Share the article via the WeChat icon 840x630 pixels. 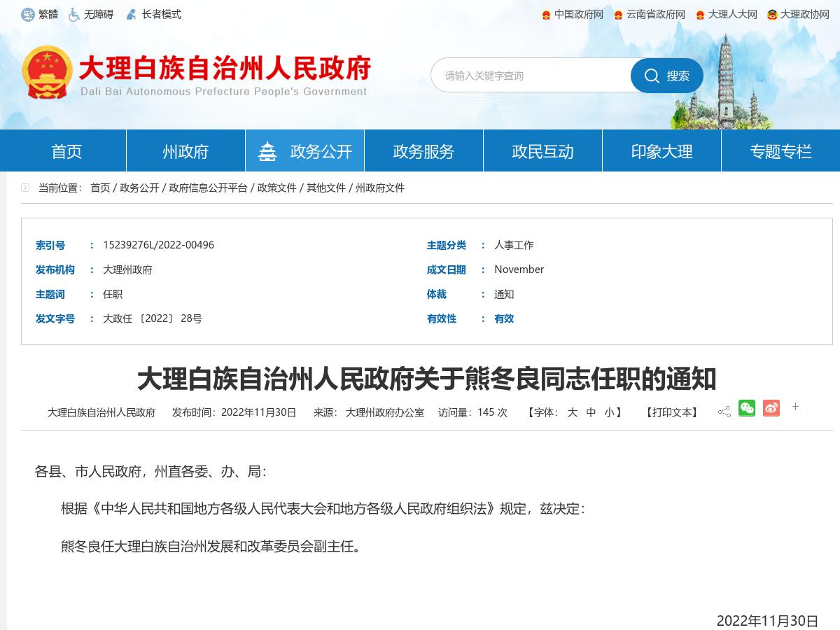(747, 408)
